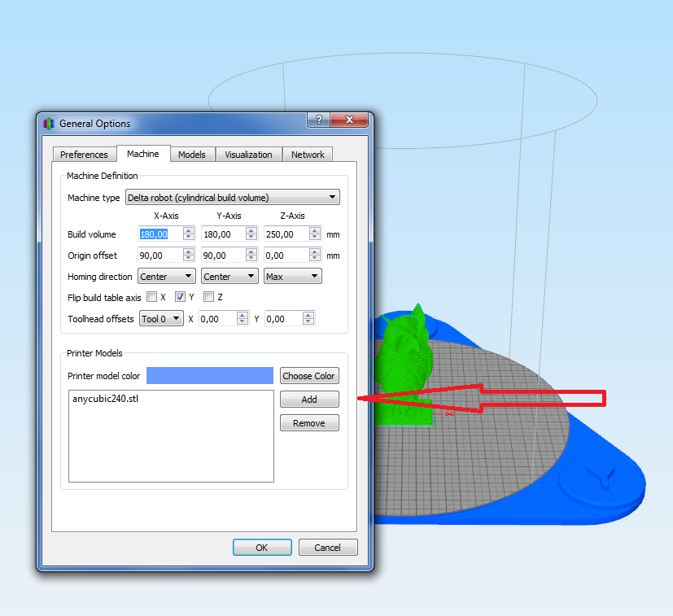Open the Tool 0 toolhead dropdown
This screenshot has height=616, width=673.
click(161, 318)
